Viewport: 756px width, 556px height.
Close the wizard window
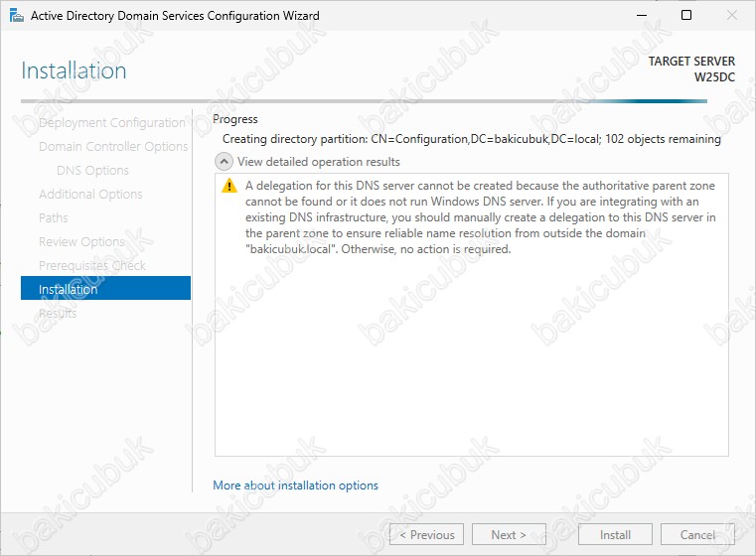click(x=732, y=16)
